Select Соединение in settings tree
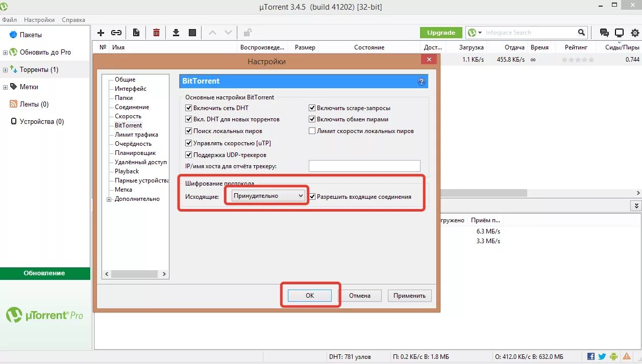 tap(132, 107)
